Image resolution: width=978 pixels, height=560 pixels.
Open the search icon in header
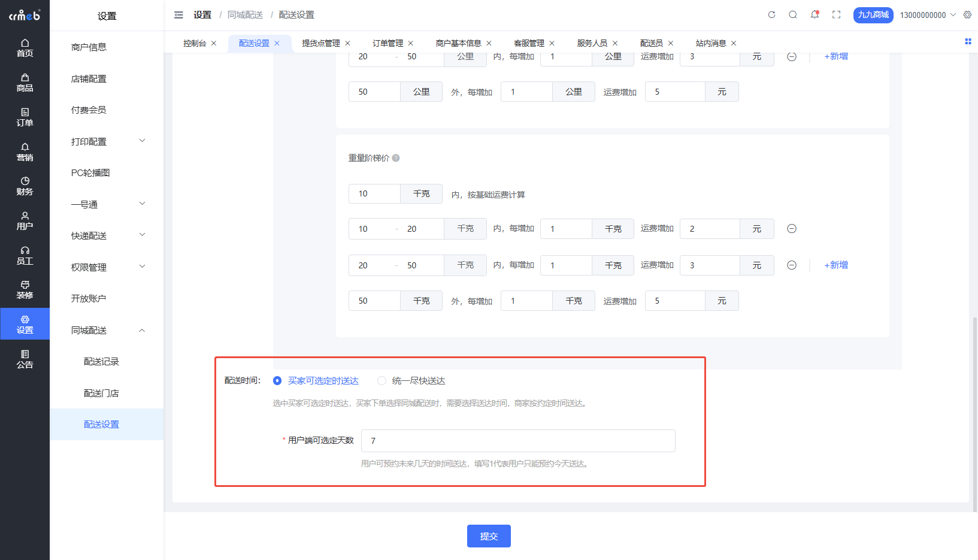(793, 15)
